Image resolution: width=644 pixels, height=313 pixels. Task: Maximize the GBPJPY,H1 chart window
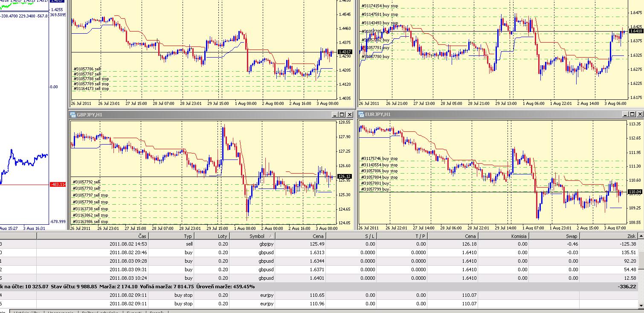point(342,115)
